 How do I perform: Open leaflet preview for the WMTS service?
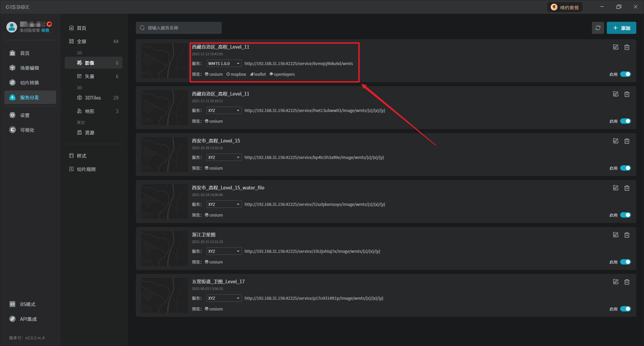click(x=258, y=74)
